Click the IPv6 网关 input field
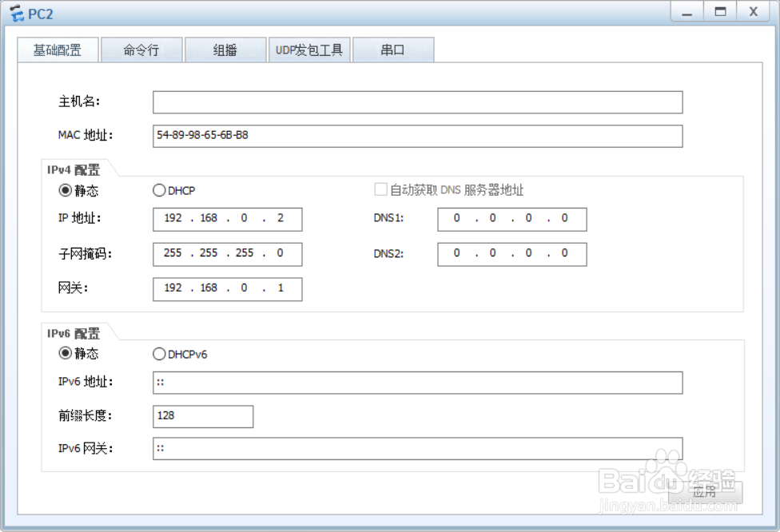The image size is (780, 532). tap(417, 448)
